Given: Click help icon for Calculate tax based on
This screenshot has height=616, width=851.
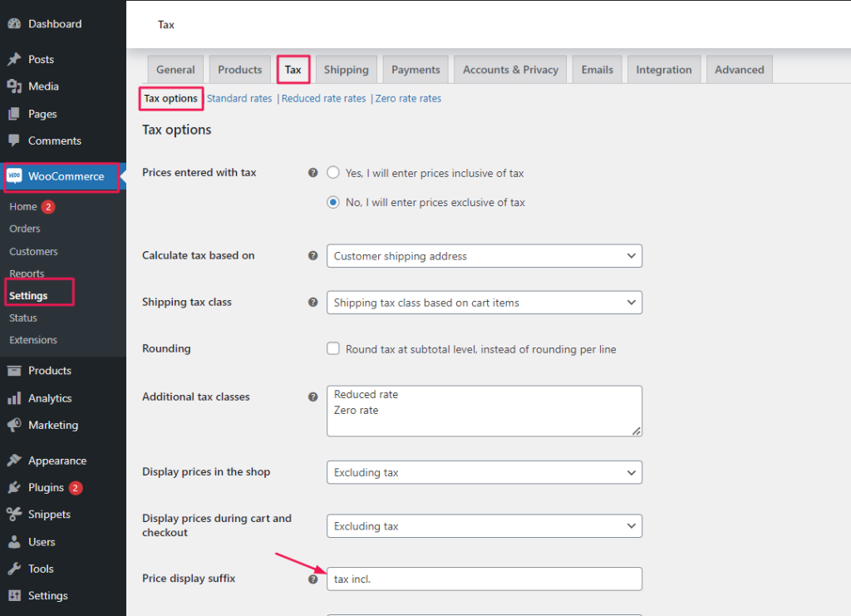Looking at the screenshot, I should tap(313, 255).
